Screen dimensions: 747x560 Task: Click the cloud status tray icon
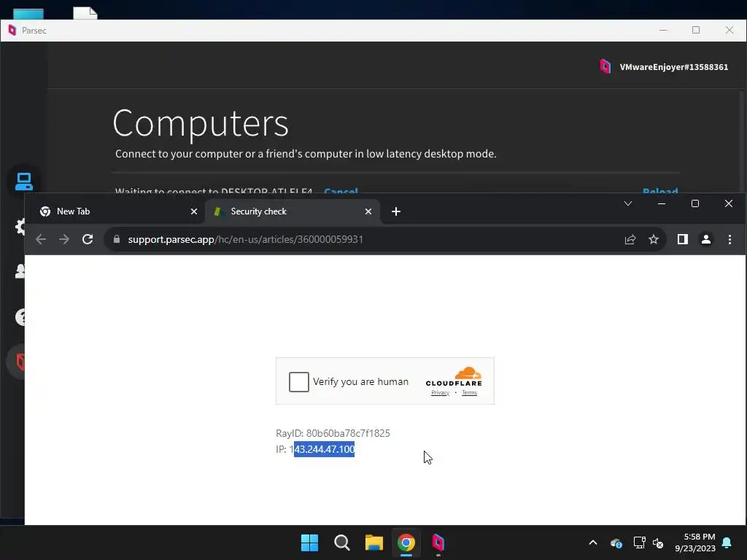(x=616, y=542)
